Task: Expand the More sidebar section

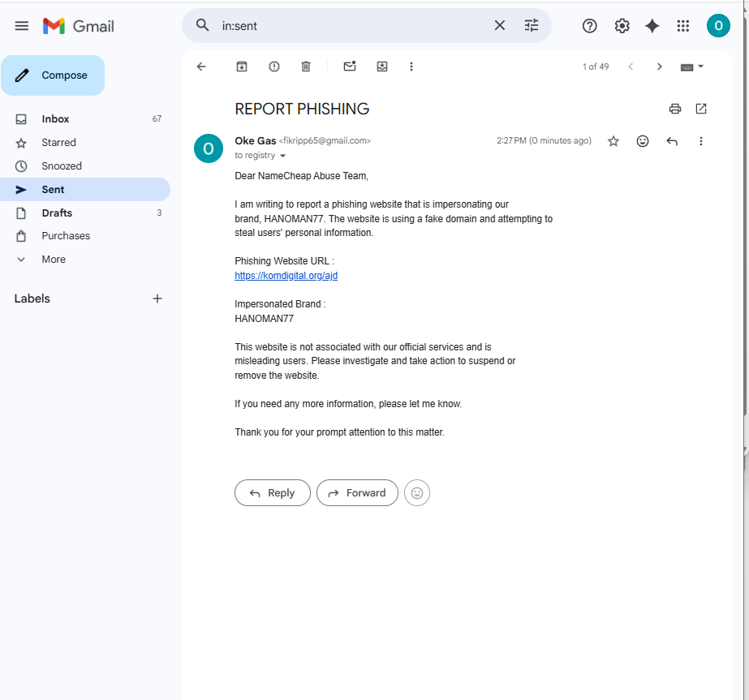Action: click(85, 260)
